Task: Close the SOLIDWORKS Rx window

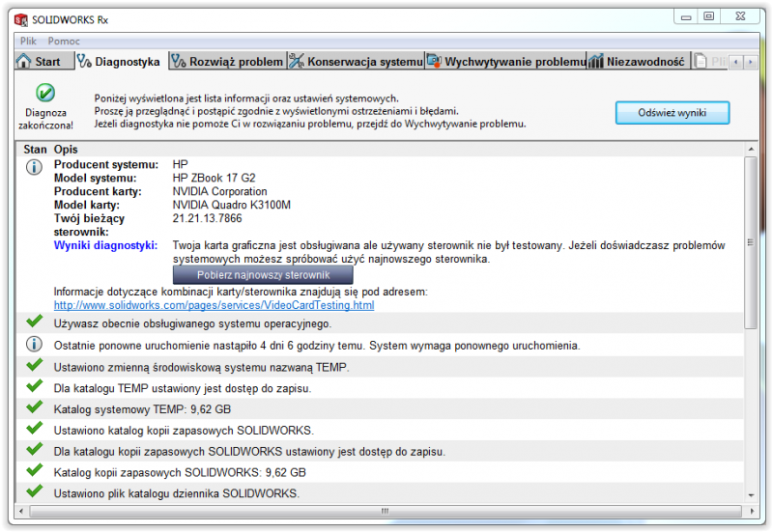Action: coord(740,16)
